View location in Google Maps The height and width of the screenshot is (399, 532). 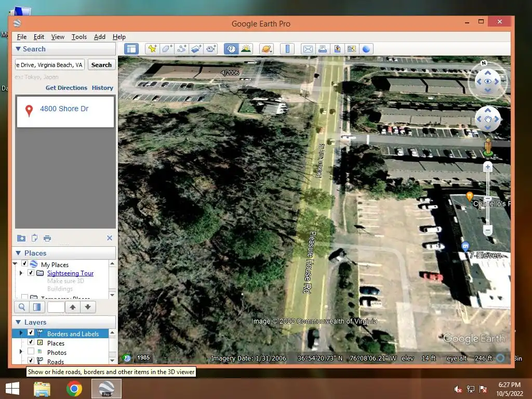click(352, 49)
